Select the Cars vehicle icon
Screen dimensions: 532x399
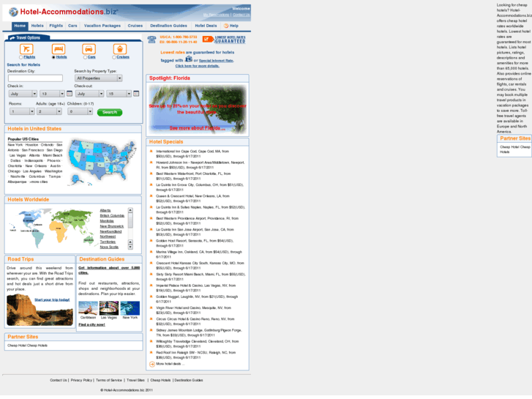point(89,49)
